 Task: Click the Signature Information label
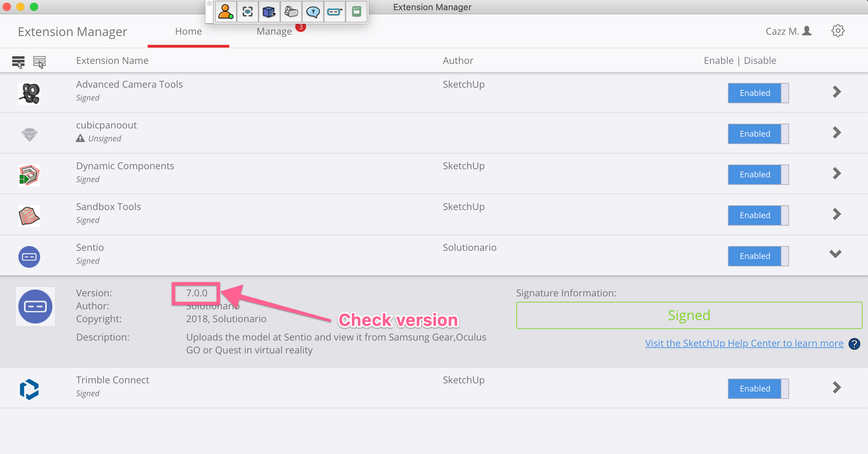566,293
